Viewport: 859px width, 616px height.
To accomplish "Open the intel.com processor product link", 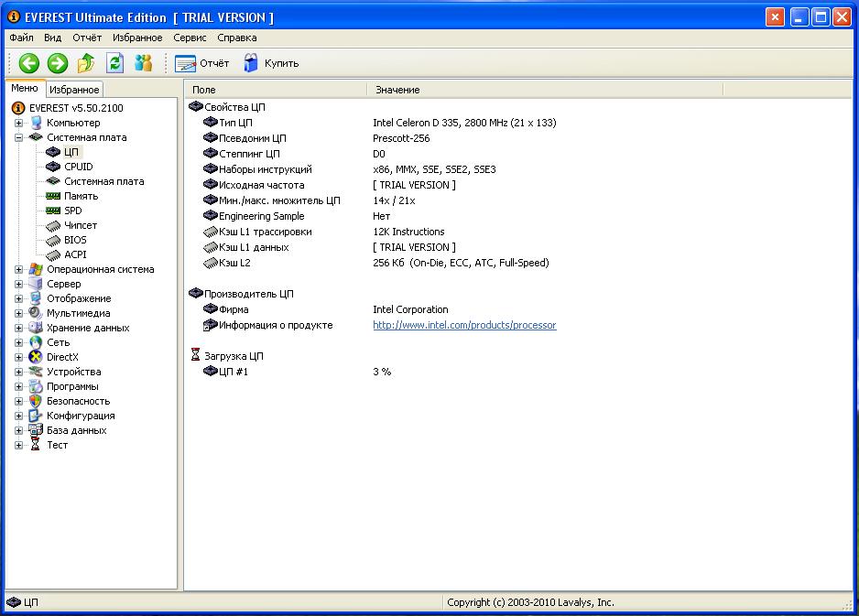I will click(464, 325).
